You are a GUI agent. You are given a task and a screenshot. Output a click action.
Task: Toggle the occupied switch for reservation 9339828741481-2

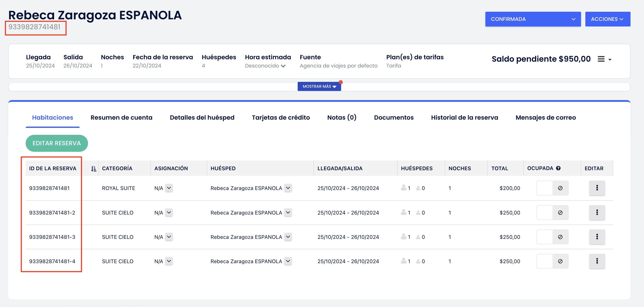[552, 212]
